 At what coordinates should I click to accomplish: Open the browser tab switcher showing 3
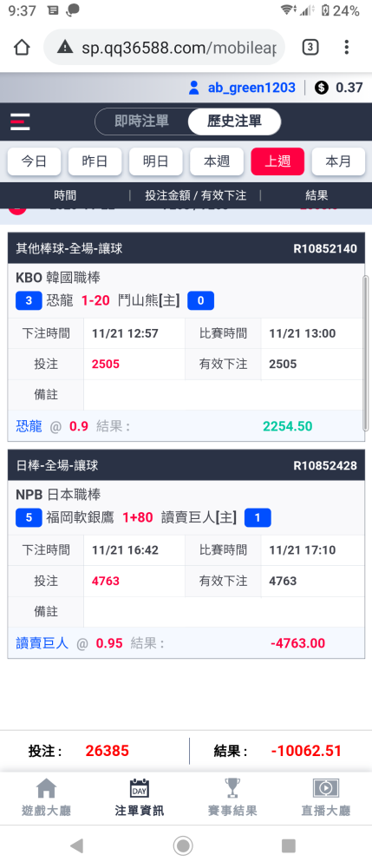[x=310, y=48]
